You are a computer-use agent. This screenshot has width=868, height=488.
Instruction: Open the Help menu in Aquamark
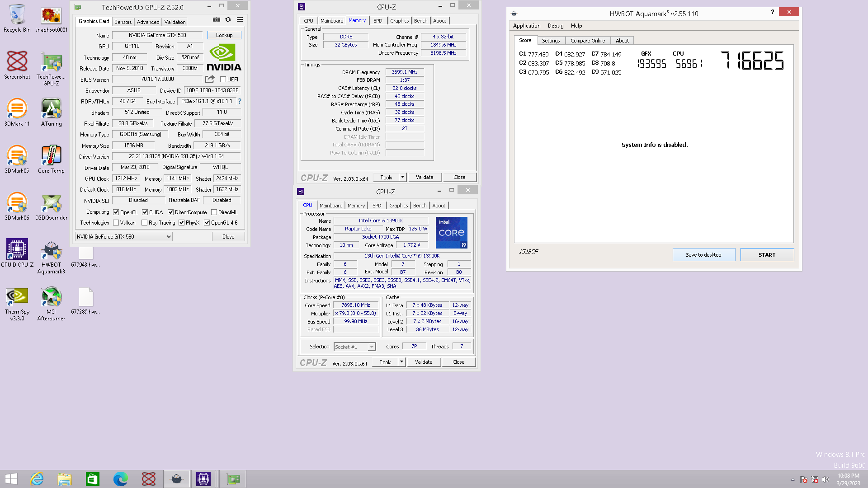(576, 26)
